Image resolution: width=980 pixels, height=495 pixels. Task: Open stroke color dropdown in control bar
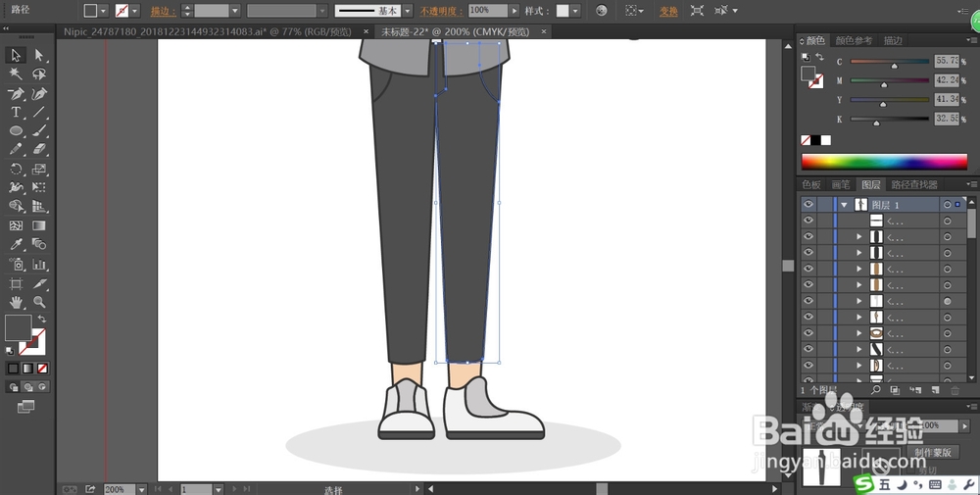point(135,11)
